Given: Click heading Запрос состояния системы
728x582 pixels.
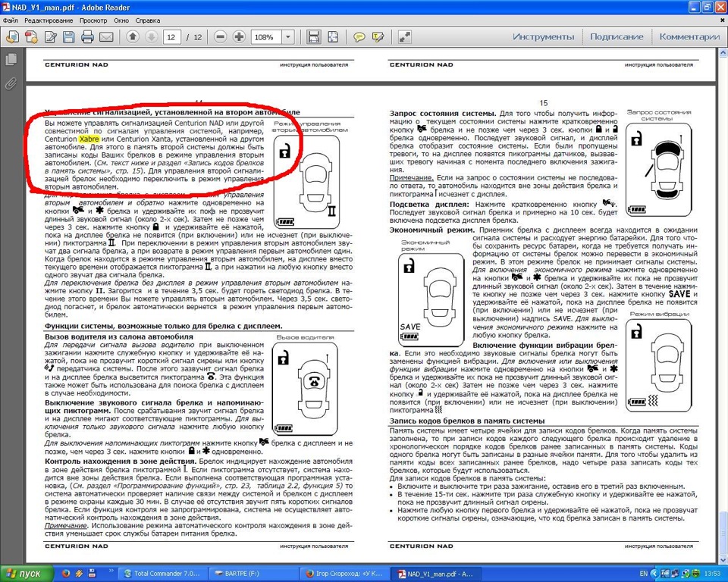Looking at the screenshot, I should [x=443, y=113].
